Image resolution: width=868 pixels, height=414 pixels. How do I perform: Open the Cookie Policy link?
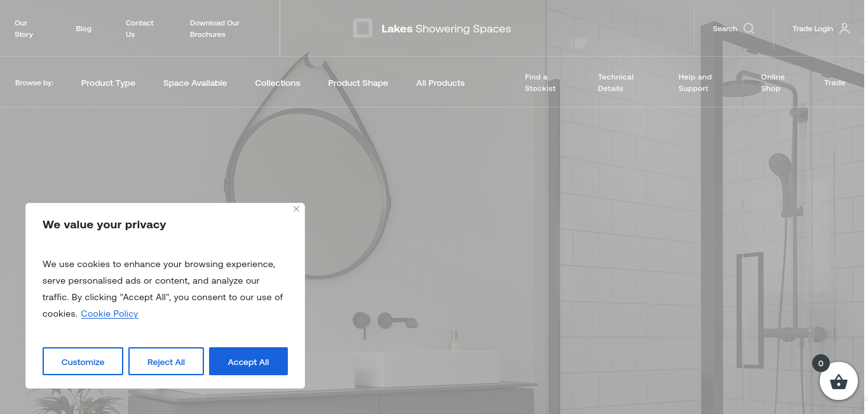109,314
